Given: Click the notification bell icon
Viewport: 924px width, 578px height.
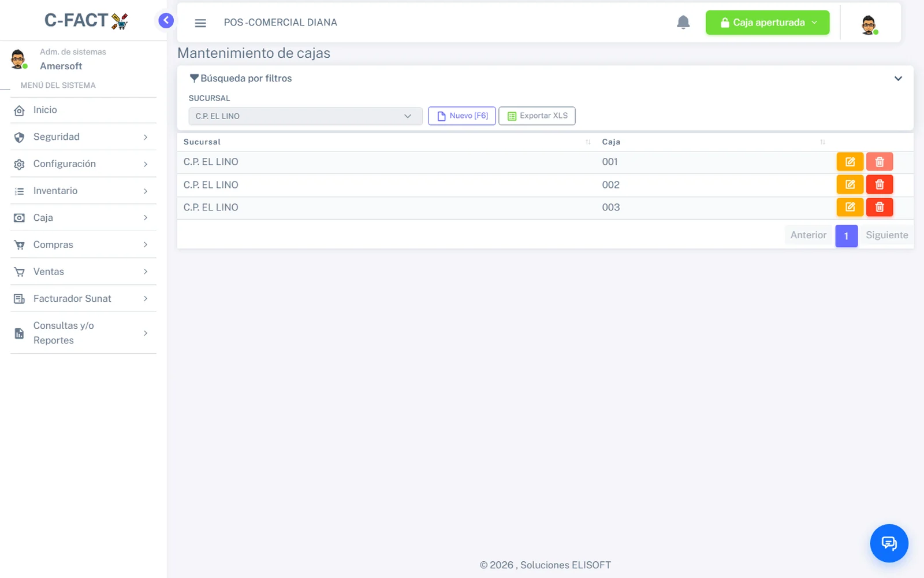Looking at the screenshot, I should [x=683, y=23].
